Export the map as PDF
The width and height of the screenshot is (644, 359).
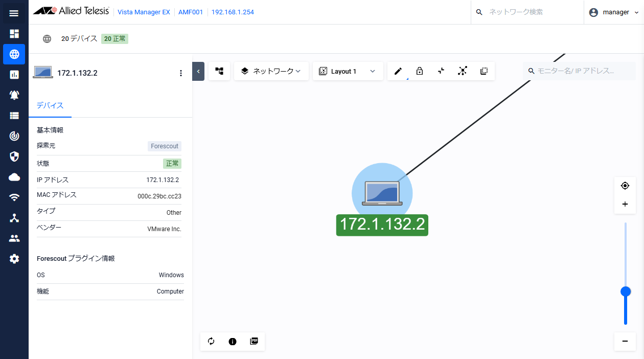pos(254,341)
